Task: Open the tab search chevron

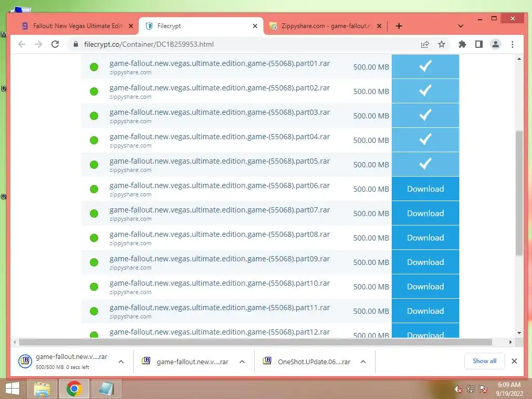Action: pyautogui.click(x=461, y=26)
